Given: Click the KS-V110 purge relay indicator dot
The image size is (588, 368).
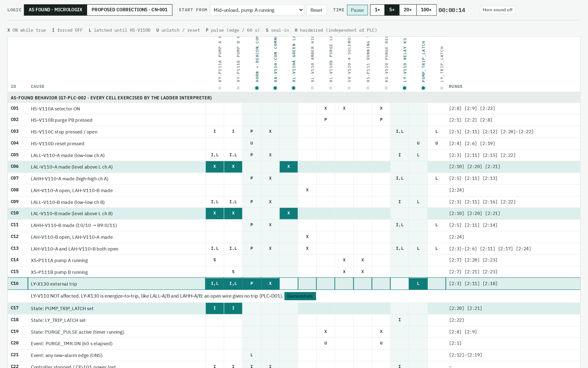Looking at the screenshot, I should [x=386, y=88].
